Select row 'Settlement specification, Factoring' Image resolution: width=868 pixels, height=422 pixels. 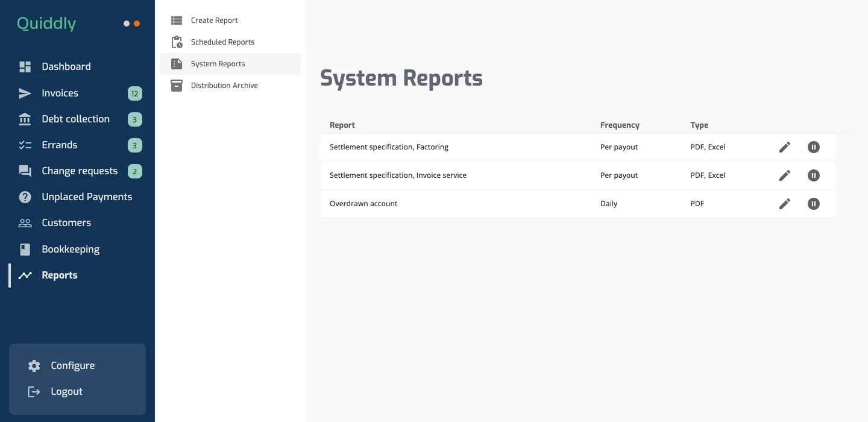tap(577, 147)
